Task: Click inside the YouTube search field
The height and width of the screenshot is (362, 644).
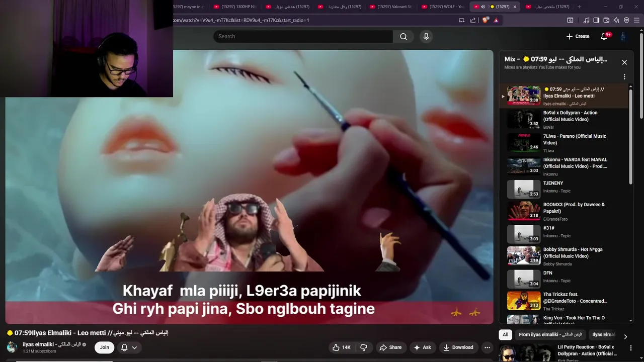Action: pyautogui.click(x=303, y=36)
